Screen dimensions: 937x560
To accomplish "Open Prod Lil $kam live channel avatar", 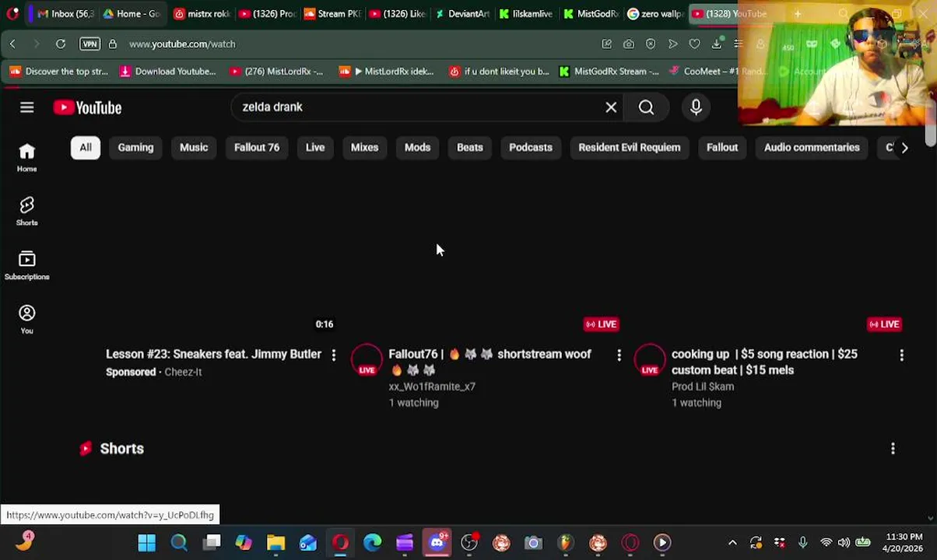I will point(650,360).
